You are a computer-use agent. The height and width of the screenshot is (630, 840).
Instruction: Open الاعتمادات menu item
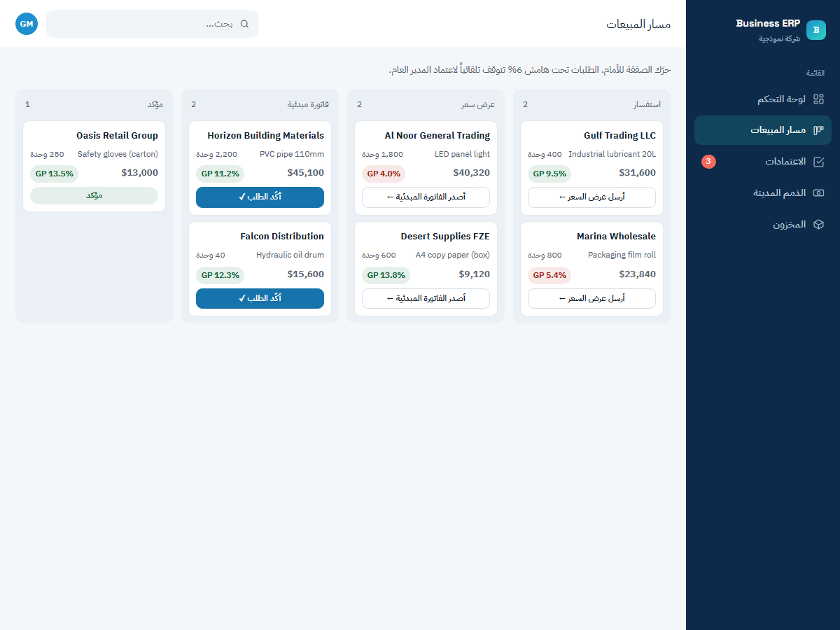763,162
